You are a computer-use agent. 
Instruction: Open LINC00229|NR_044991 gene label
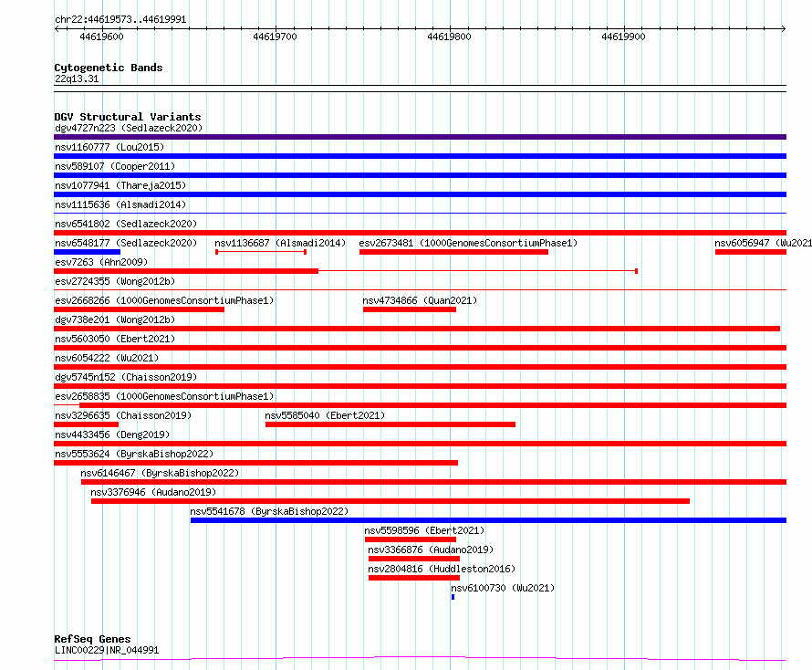pos(107,650)
